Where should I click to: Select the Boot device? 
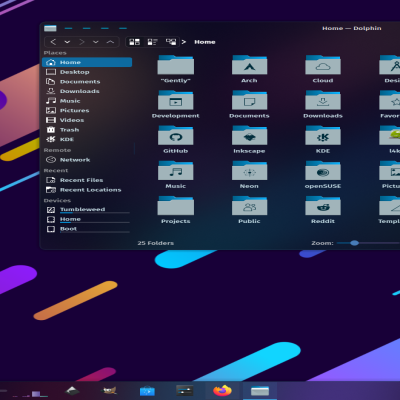click(x=87, y=229)
